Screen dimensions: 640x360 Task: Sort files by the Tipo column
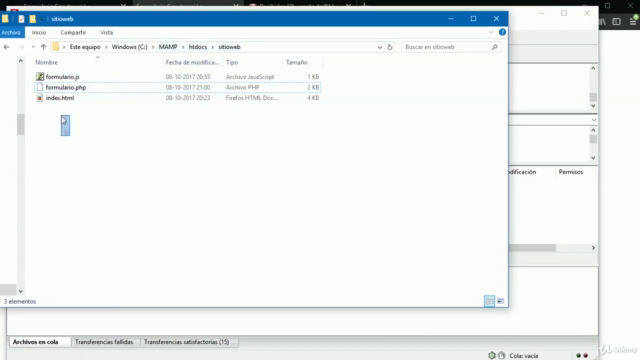(232, 62)
